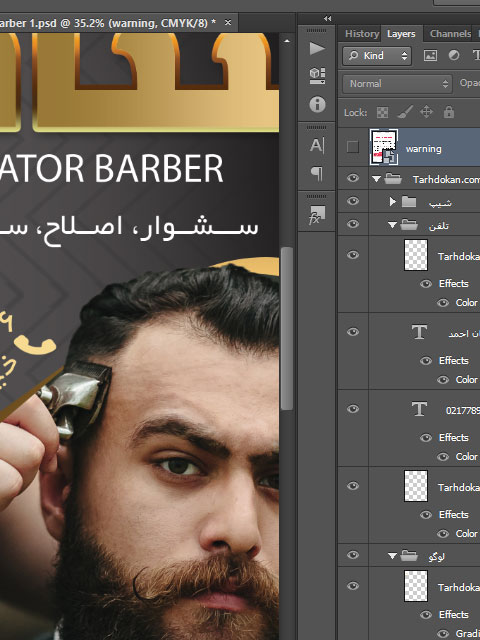Lock all padlock icon

[x=449, y=112]
